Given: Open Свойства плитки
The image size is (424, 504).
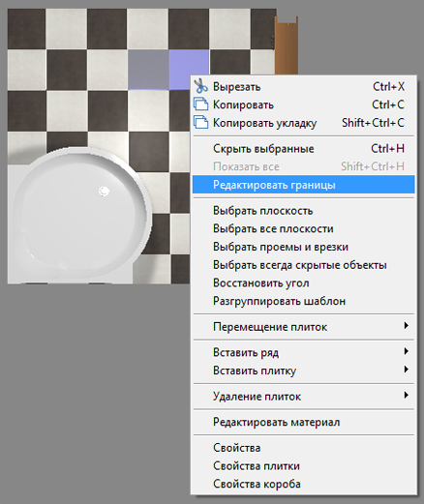Looking at the screenshot, I should click(x=303, y=465).
